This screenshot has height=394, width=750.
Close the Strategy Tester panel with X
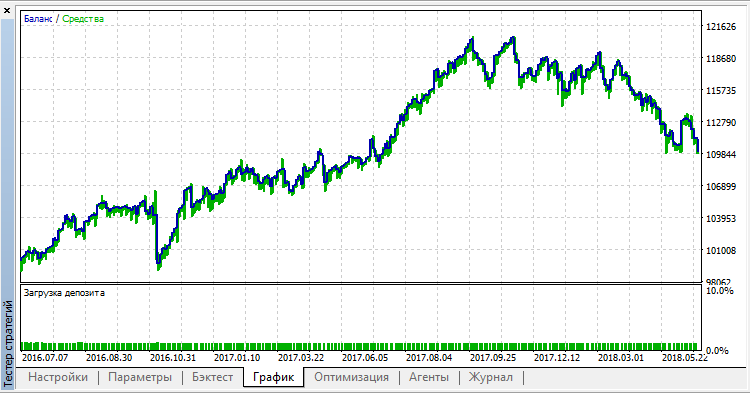coord(7,11)
